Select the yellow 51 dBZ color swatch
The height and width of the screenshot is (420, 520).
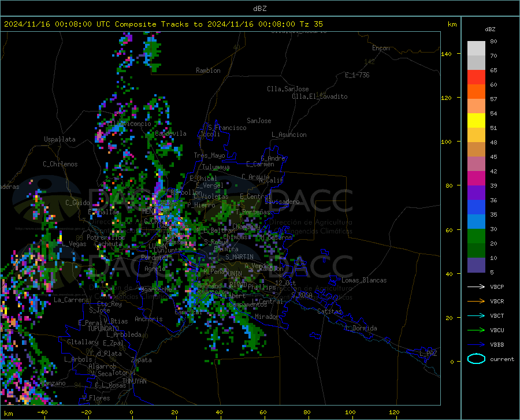476,121
